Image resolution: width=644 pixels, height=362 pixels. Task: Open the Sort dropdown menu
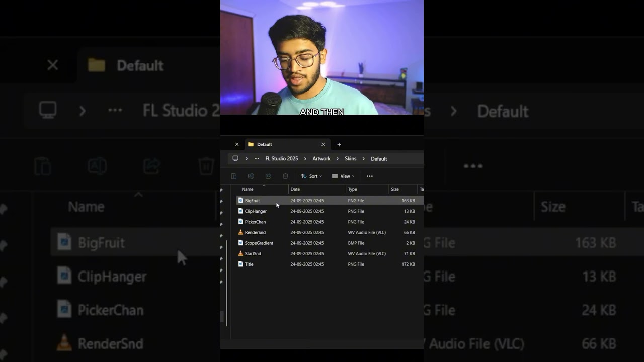point(311,176)
